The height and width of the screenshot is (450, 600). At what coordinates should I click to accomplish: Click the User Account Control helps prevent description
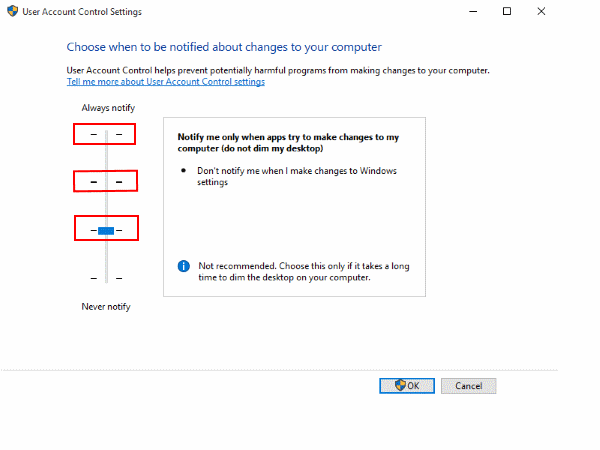(x=277, y=72)
